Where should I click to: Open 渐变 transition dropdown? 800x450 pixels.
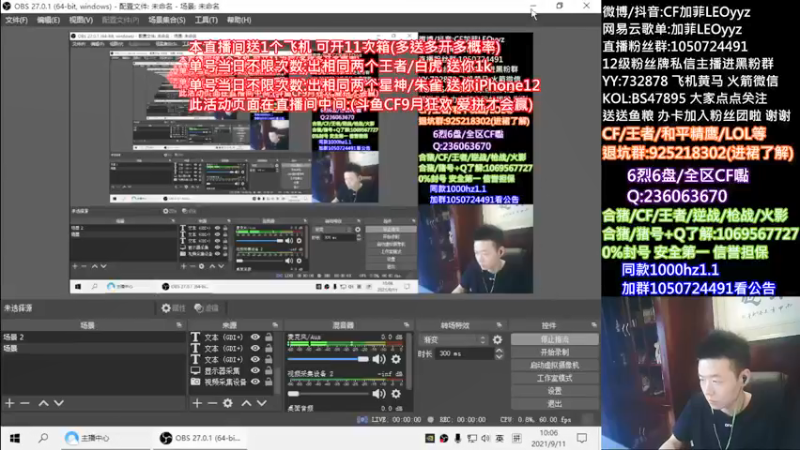coord(454,339)
